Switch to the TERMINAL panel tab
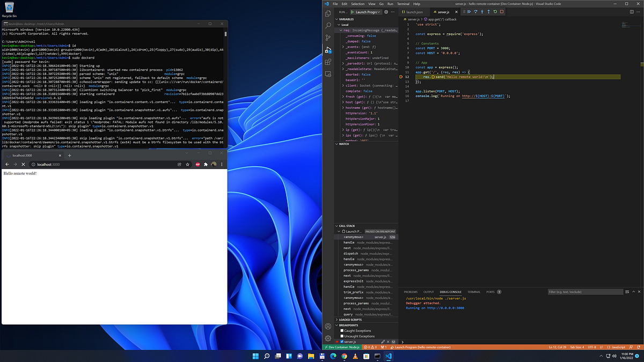This screenshot has width=644, height=362. 475,292
